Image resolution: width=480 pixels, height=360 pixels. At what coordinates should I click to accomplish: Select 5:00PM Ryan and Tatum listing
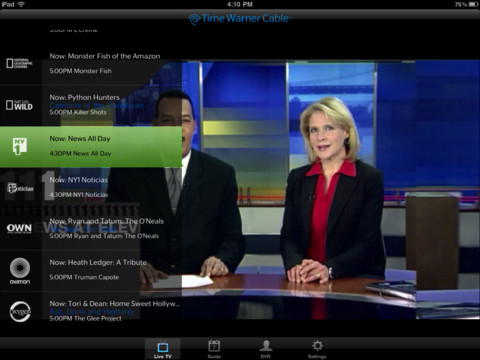[104, 236]
